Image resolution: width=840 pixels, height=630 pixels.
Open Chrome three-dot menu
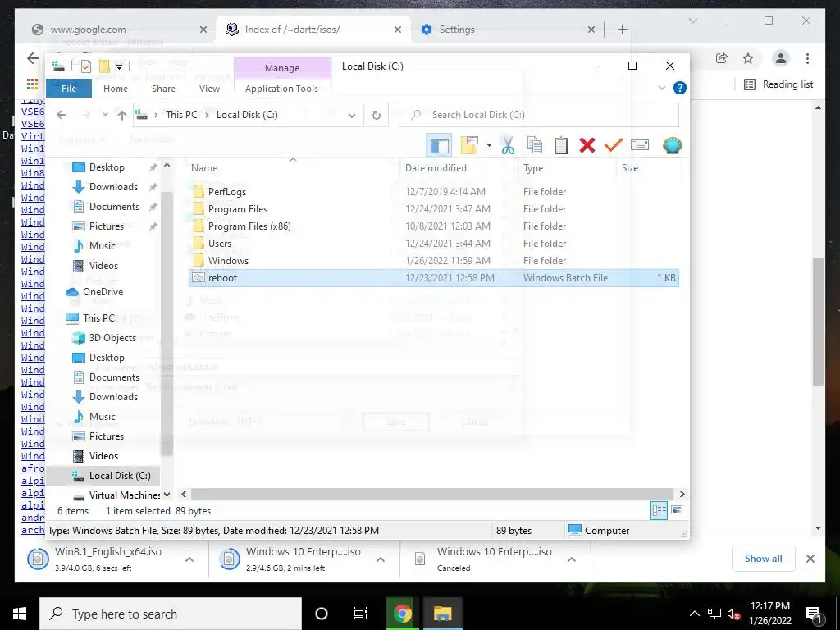[x=807, y=58]
